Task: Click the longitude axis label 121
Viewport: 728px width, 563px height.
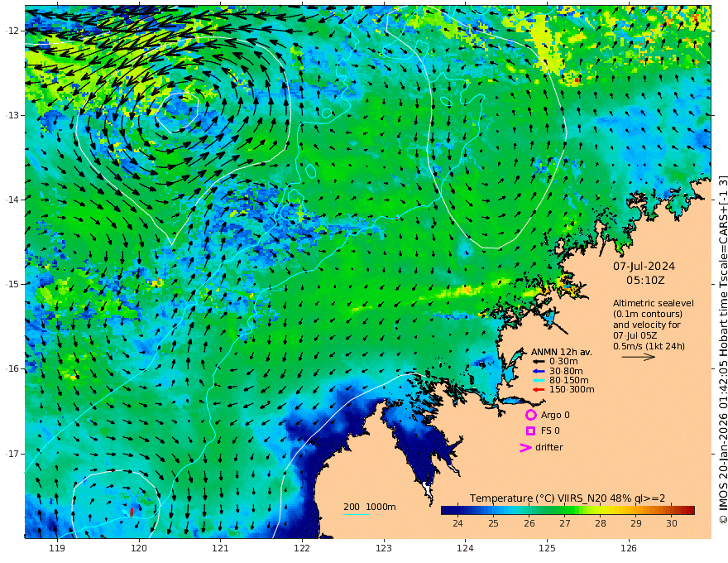Action: tap(220, 549)
